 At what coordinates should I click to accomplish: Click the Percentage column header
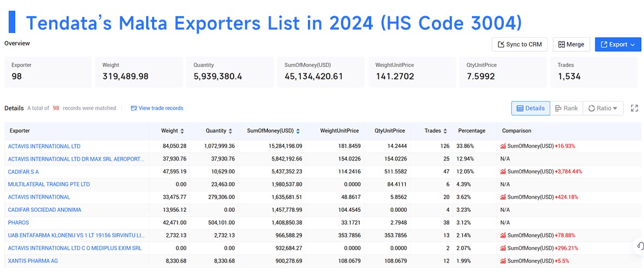pos(471,131)
